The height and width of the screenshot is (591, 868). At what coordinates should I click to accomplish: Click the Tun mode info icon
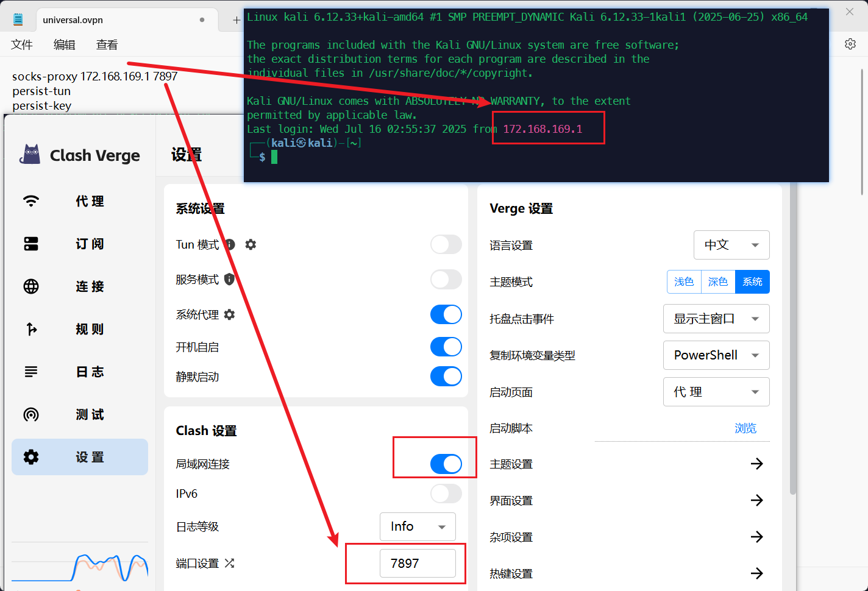point(230,244)
